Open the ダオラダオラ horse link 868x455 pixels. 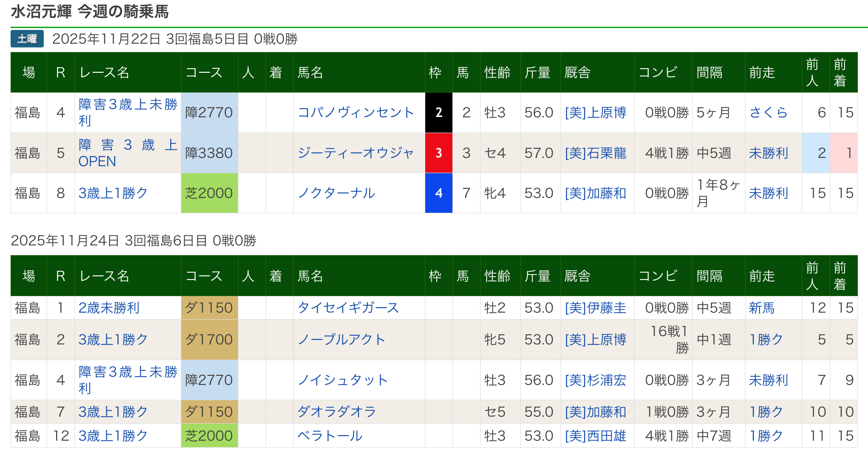pyautogui.click(x=336, y=412)
